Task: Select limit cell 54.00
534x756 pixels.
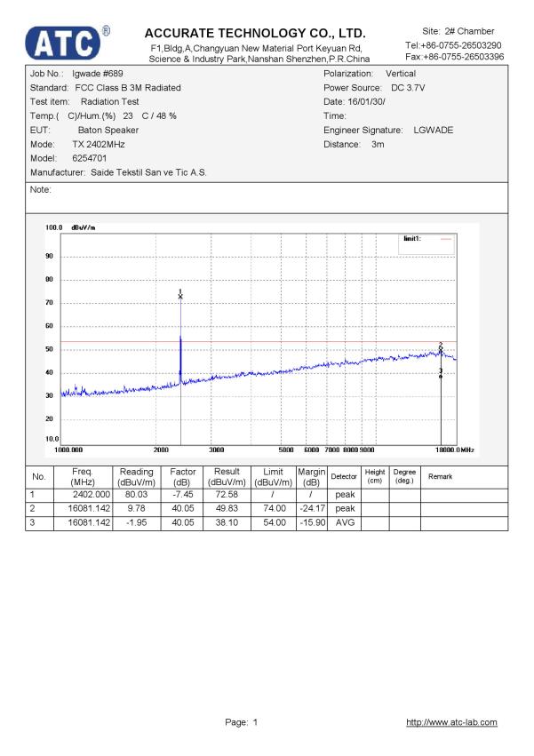Action: [275, 522]
